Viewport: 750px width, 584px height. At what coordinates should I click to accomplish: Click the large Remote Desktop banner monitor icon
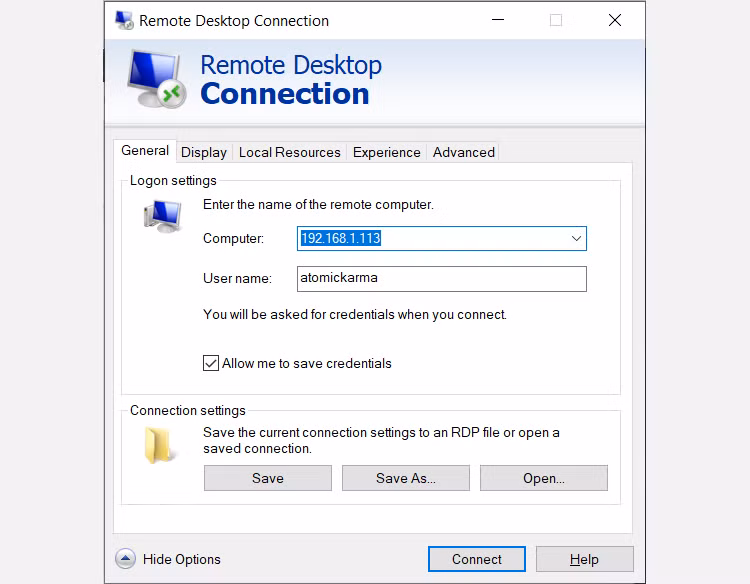[157, 79]
